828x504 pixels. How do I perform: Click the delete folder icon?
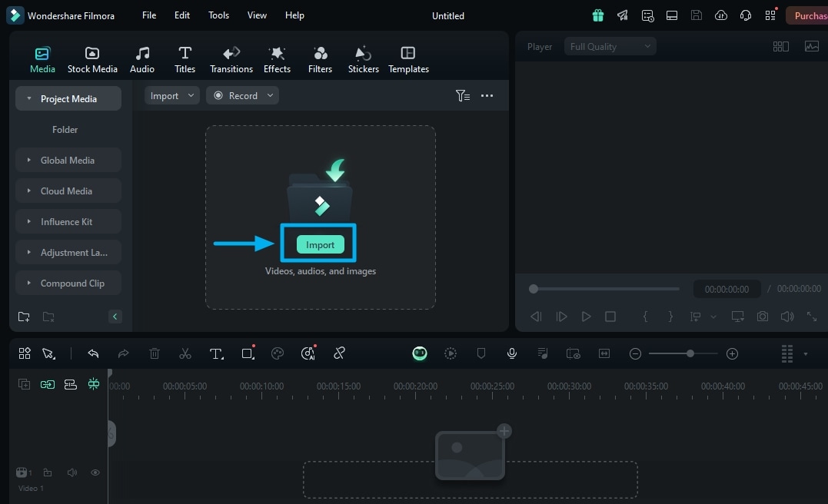(x=48, y=317)
